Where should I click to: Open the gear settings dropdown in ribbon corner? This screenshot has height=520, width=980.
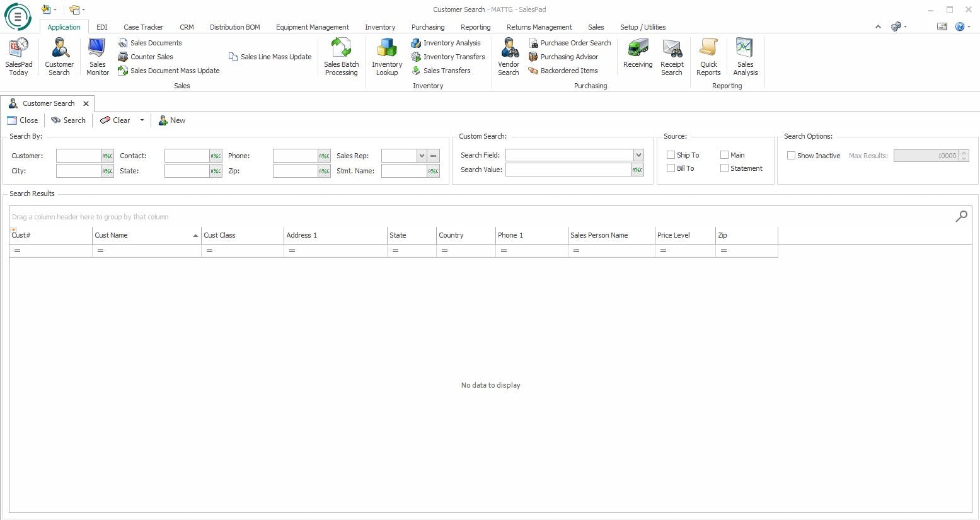point(899,26)
